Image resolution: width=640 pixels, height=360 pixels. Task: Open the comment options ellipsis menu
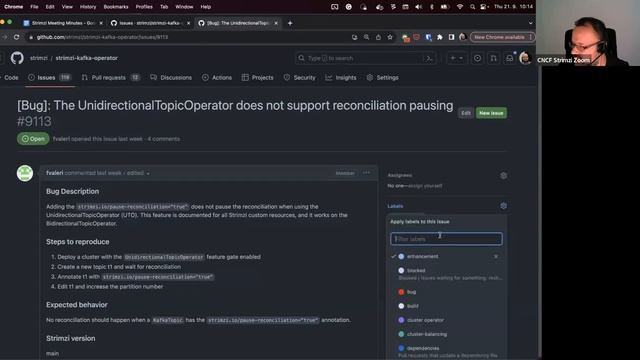point(367,173)
